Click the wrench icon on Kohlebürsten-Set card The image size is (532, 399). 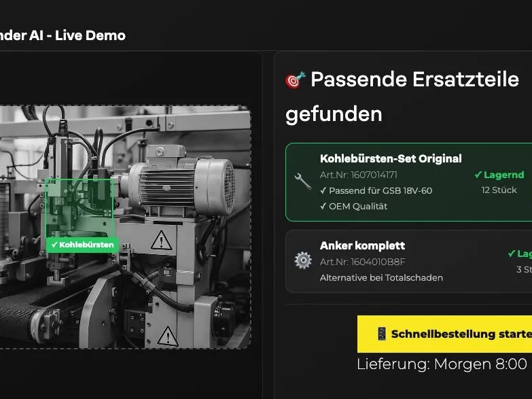click(302, 181)
